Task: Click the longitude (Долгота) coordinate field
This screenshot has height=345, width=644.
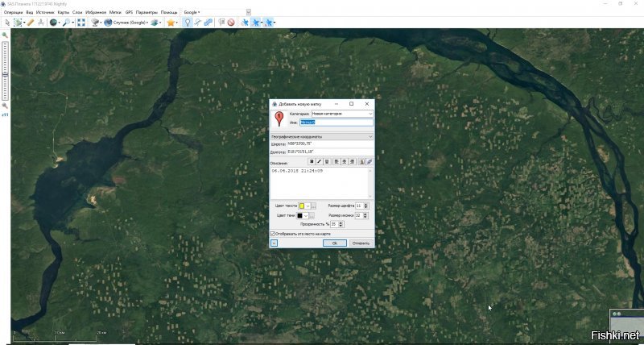Action: click(330, 152)
